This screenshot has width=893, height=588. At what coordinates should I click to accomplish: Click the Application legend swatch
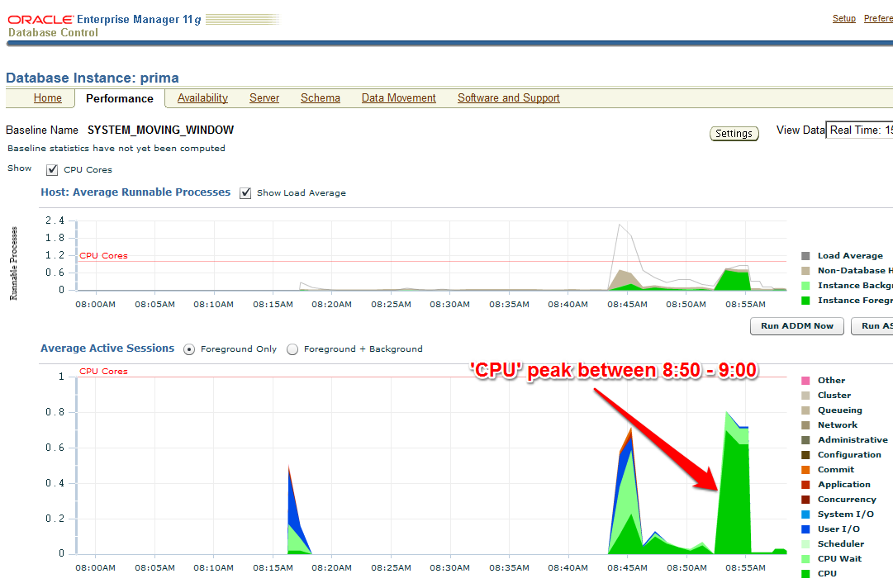(x=805, y=485)
